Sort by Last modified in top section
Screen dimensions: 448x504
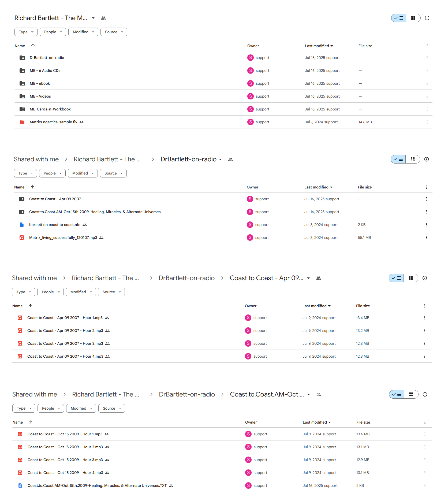[x=319, y=46]
